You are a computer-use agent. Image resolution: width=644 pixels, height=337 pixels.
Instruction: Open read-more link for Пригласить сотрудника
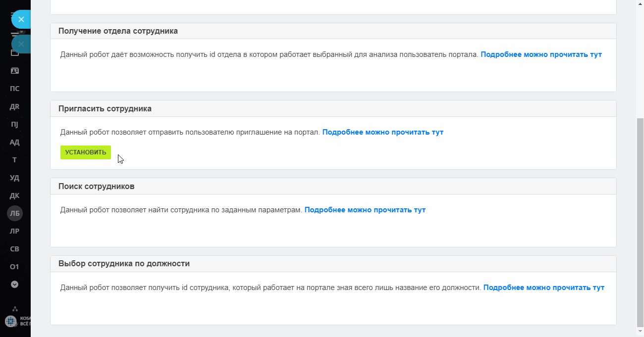383,132
